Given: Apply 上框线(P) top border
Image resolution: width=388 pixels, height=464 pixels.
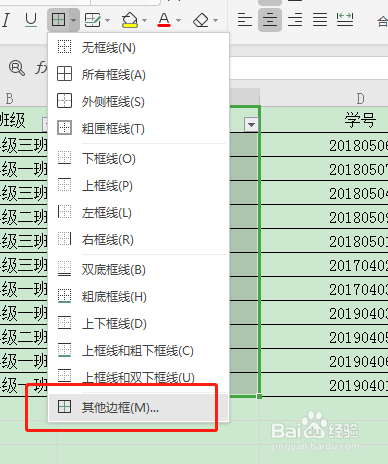Looking at the screenshot, I should (139, 186).
